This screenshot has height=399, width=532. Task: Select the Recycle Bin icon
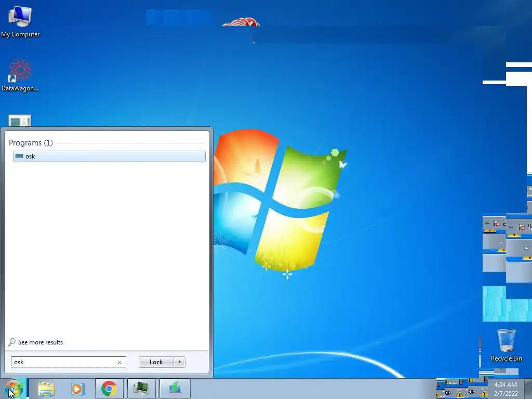pos(506,345)
